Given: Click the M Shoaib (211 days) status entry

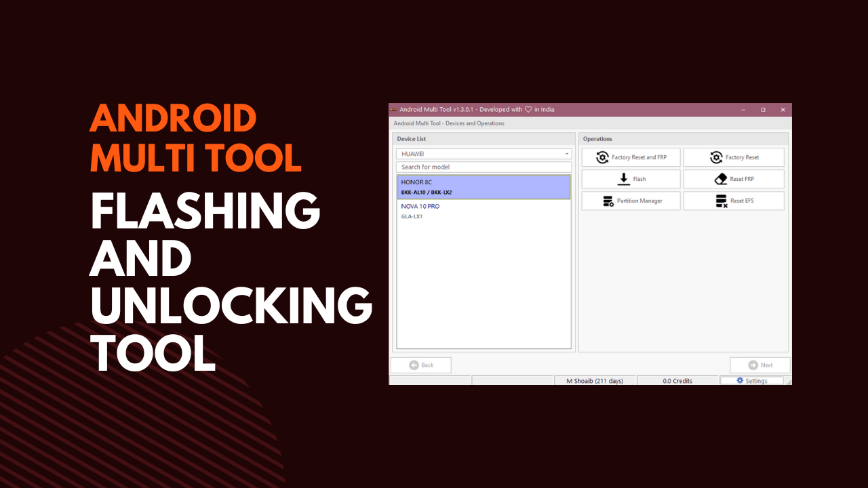Looking at the screenshot, I should (595, 381).
